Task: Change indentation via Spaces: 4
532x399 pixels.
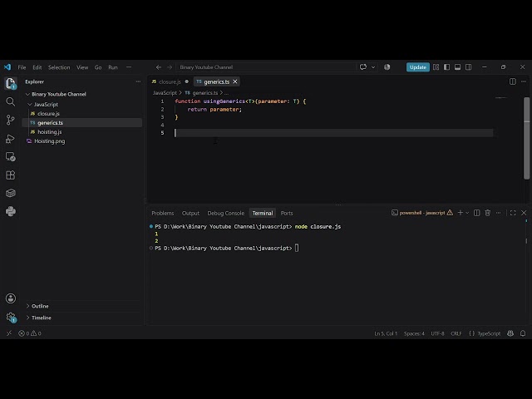Action: (414, 333)
